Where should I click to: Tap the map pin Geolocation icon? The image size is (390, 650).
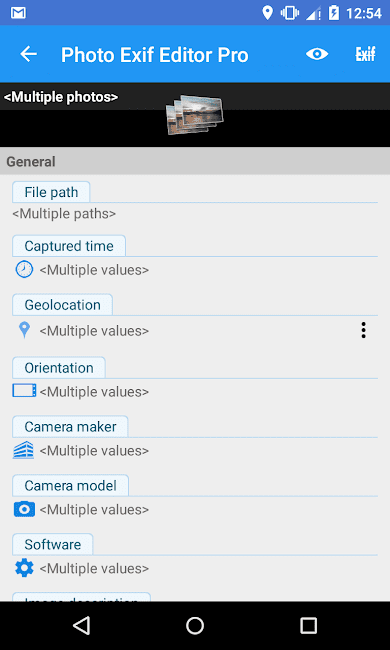point(24,331)
